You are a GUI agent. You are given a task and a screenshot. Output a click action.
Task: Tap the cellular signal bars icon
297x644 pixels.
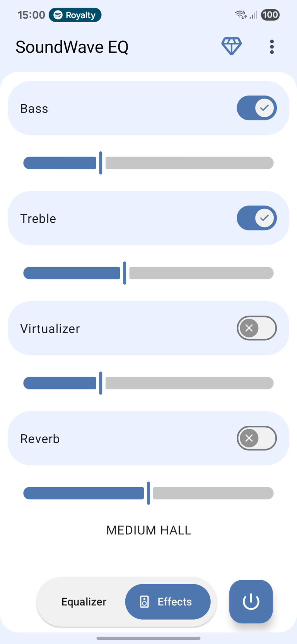[253, 15]
